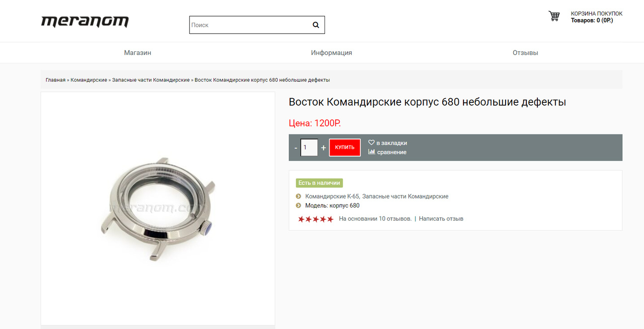The image size is (644, 329).
Task: Focus the Поиск search field
Action: pos(250,25)
